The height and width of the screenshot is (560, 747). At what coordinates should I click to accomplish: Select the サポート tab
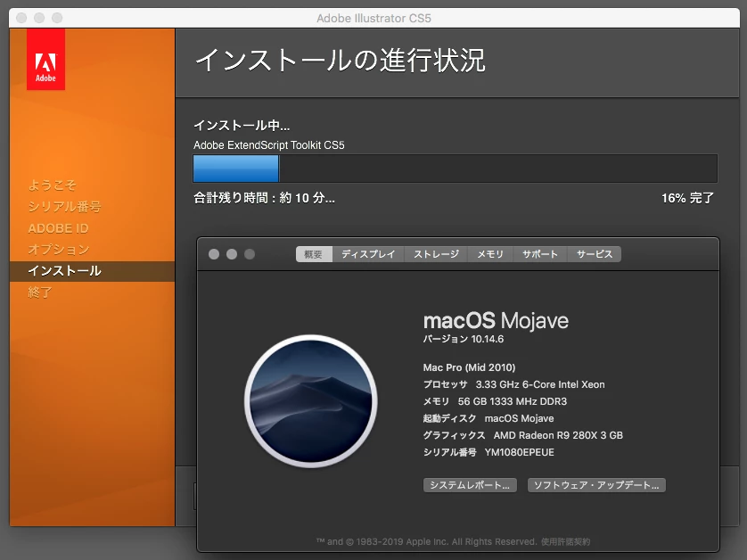pyautogui.click(x=540, y=254)
